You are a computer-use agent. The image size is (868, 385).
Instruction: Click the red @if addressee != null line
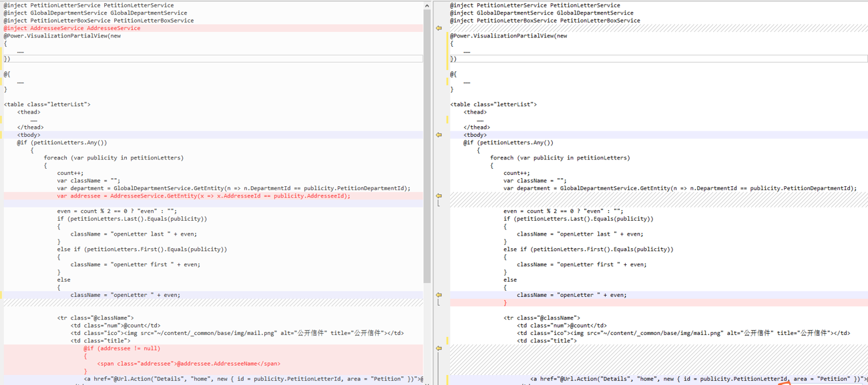122,348
